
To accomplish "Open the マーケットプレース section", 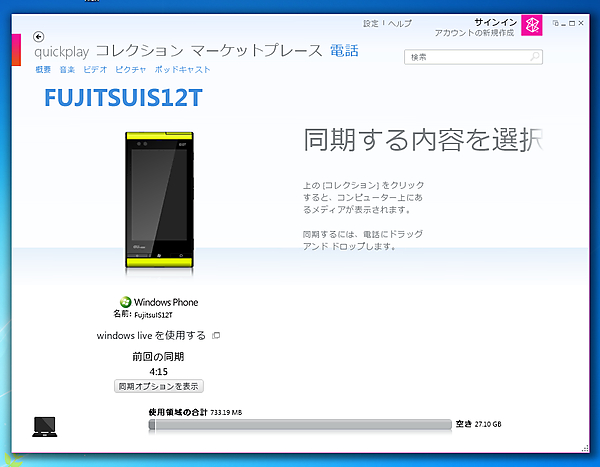I will [256, 51].
